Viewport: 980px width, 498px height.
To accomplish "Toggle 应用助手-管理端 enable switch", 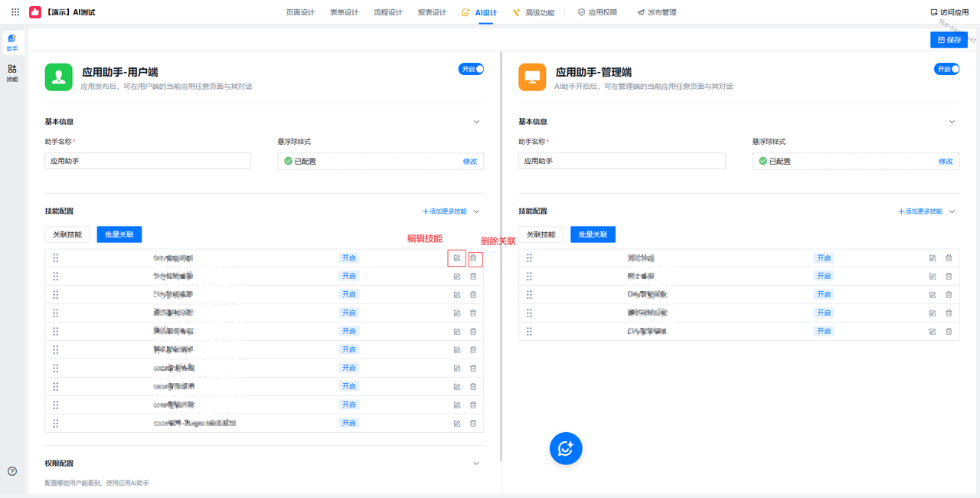I will (946, 69).
